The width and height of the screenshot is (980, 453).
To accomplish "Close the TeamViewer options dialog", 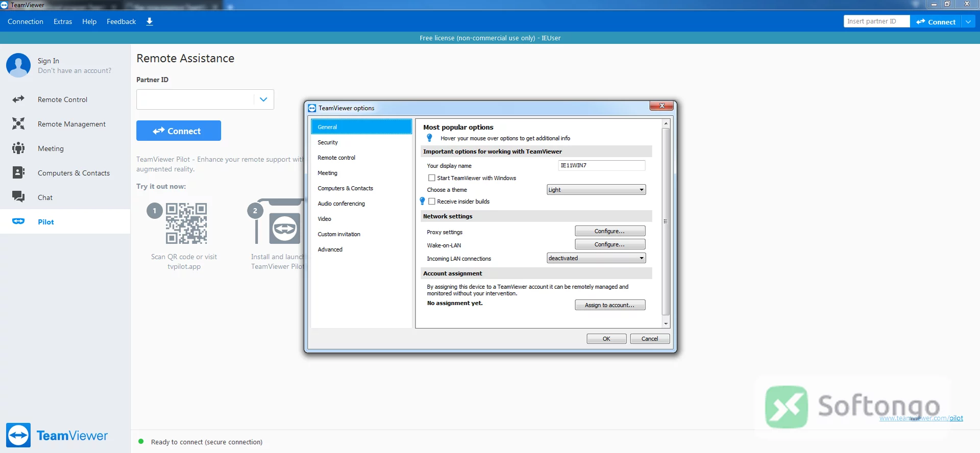I will pyautogui.click(x=662, y=106).
